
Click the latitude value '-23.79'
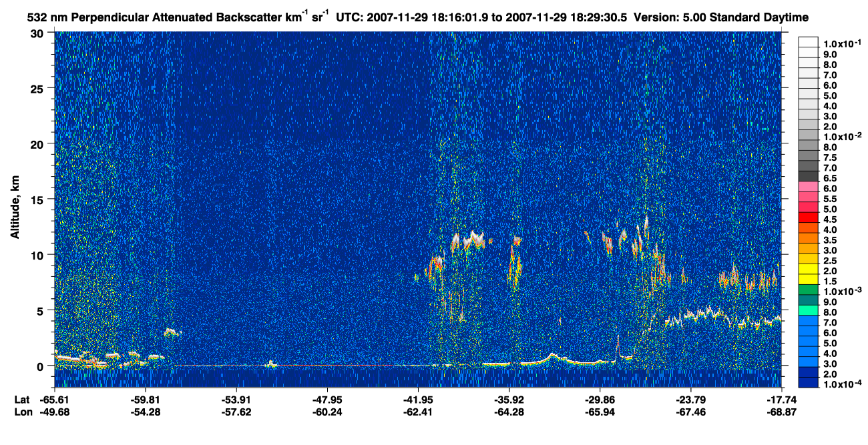(x=690, y=400)
